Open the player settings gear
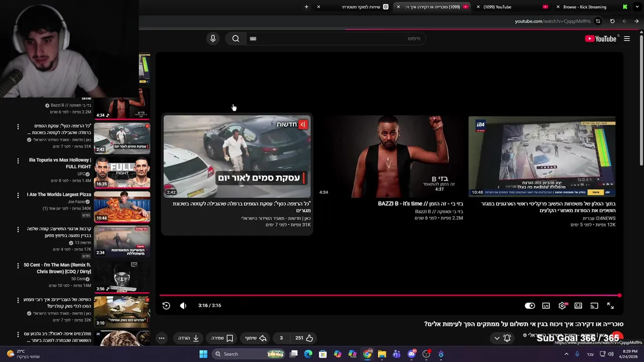 pyautogui.click(x=562, y=306)
